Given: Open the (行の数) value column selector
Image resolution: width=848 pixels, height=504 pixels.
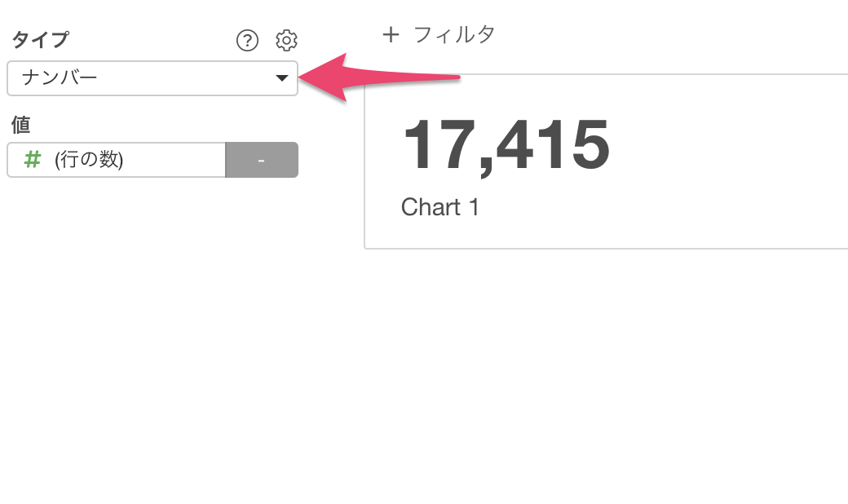Looking at the screenshot, I should click(x=117, y=160).
